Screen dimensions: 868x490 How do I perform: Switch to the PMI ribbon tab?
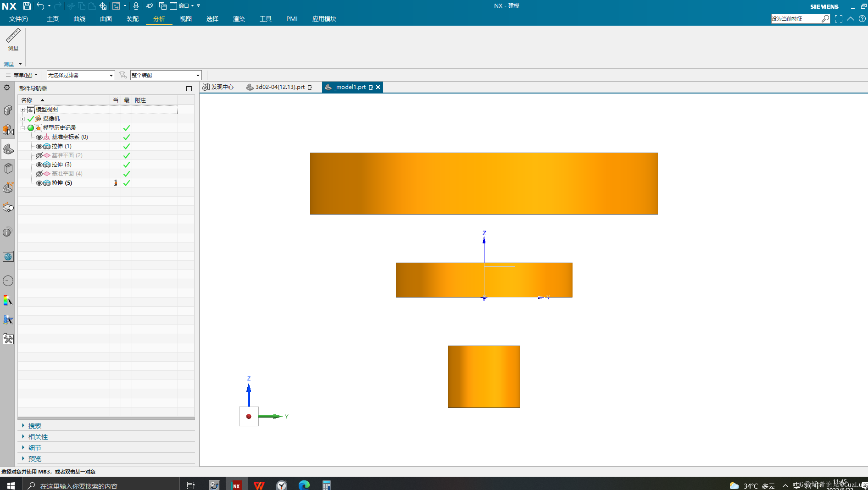[292, 19]
